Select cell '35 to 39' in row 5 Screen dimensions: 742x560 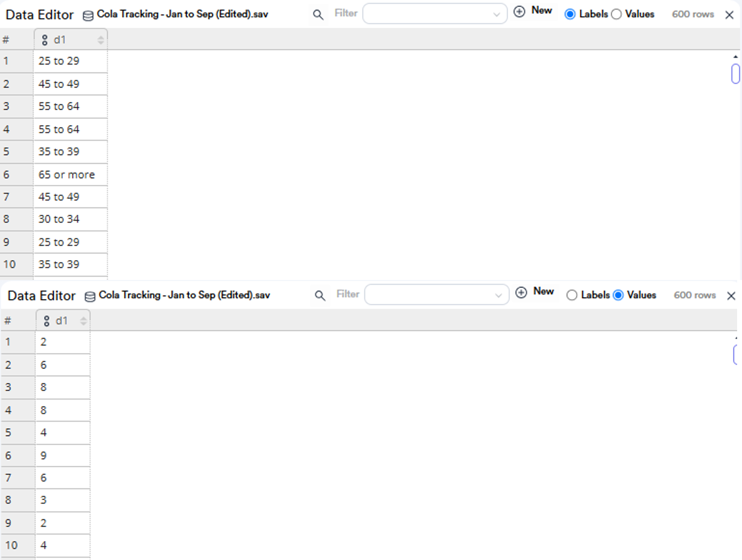pyautogui.click(x=70, y=152)
